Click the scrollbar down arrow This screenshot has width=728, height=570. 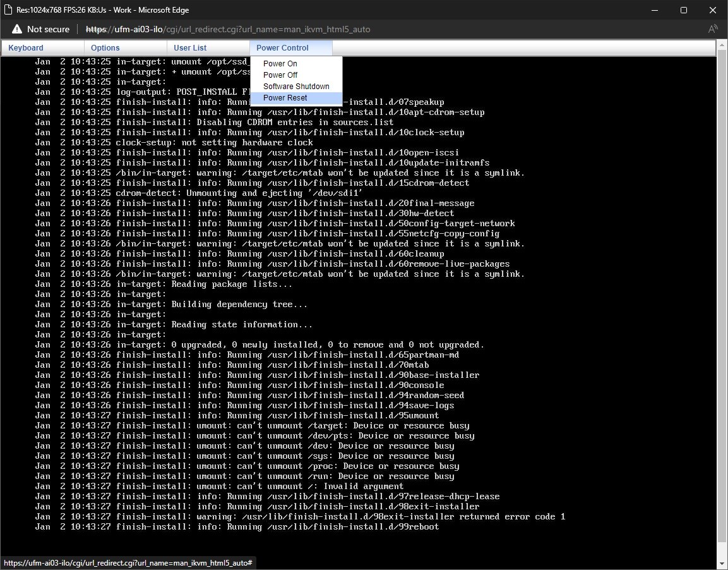click(722, 562)
